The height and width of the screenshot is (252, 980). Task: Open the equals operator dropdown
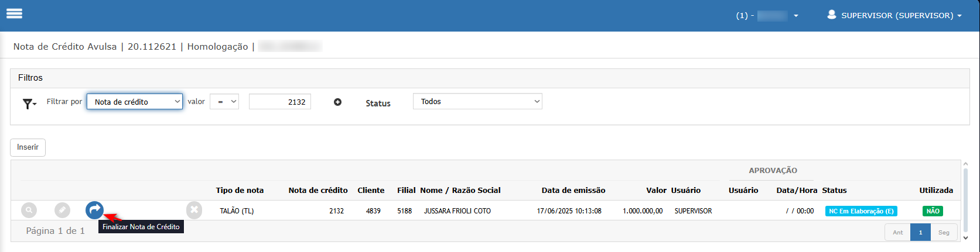pyautogui.click(x=224, y=102)
